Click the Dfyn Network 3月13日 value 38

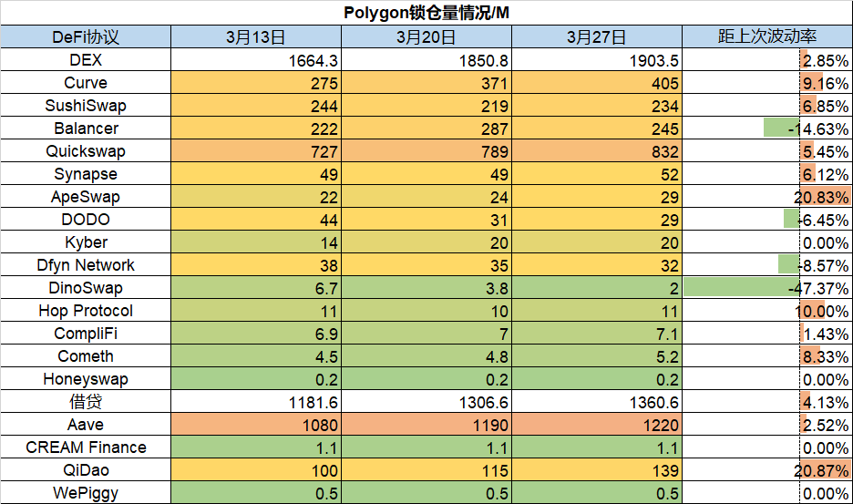(x=256, y=265)
